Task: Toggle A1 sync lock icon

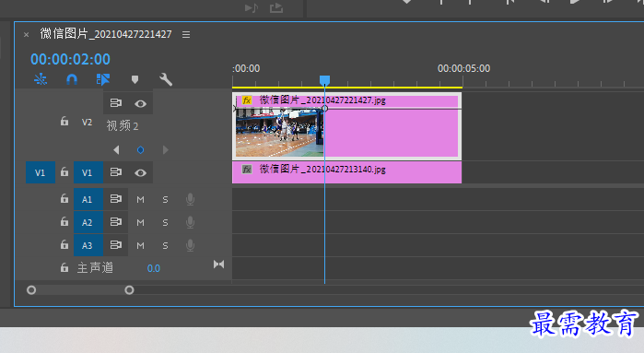Action: tap(116, 199)
